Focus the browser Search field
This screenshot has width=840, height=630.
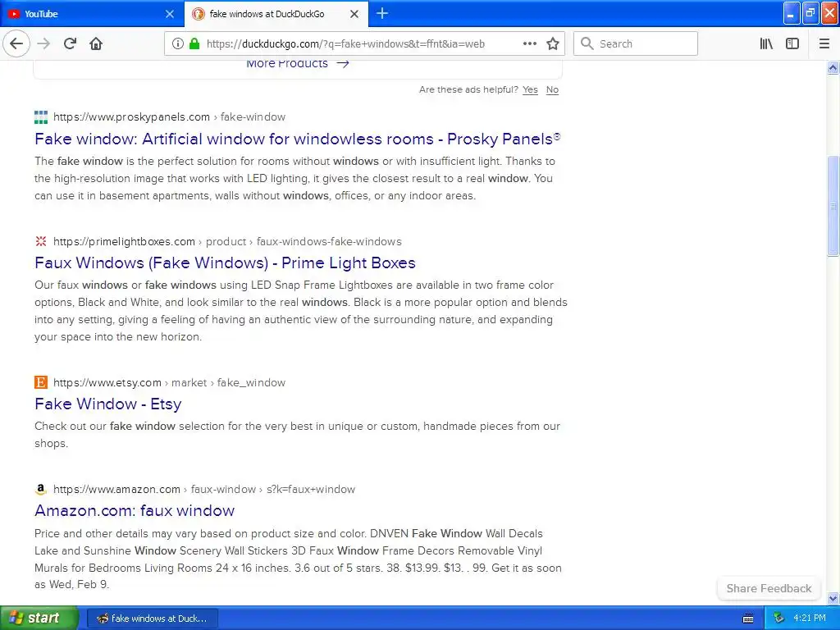pos(636,43)
